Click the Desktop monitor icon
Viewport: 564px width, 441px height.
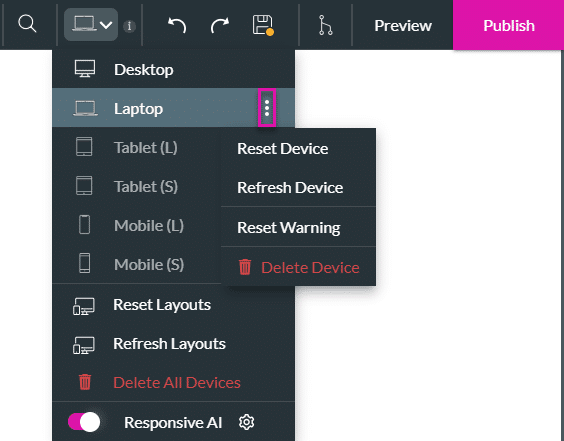pyautogui.click(x=85, y=68)
